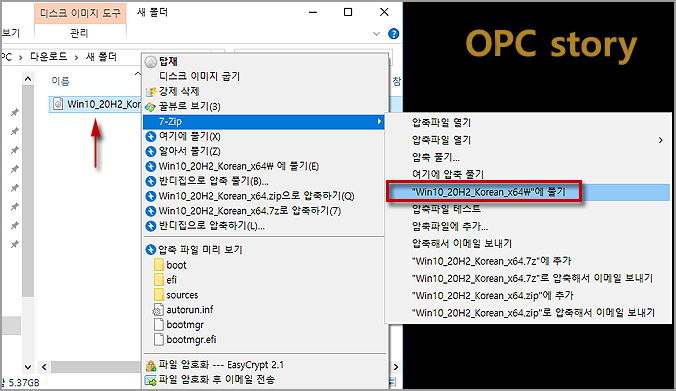The height and width of the screenshot is (391, 676).
Task: Click the bootmgr.efi file name
Action: coord(191,340)
